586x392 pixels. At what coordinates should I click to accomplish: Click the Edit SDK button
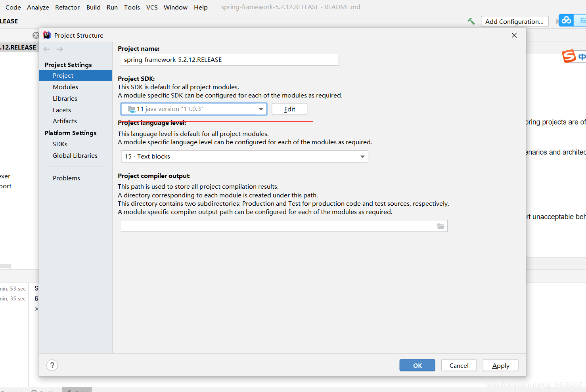tap(289, 109)
